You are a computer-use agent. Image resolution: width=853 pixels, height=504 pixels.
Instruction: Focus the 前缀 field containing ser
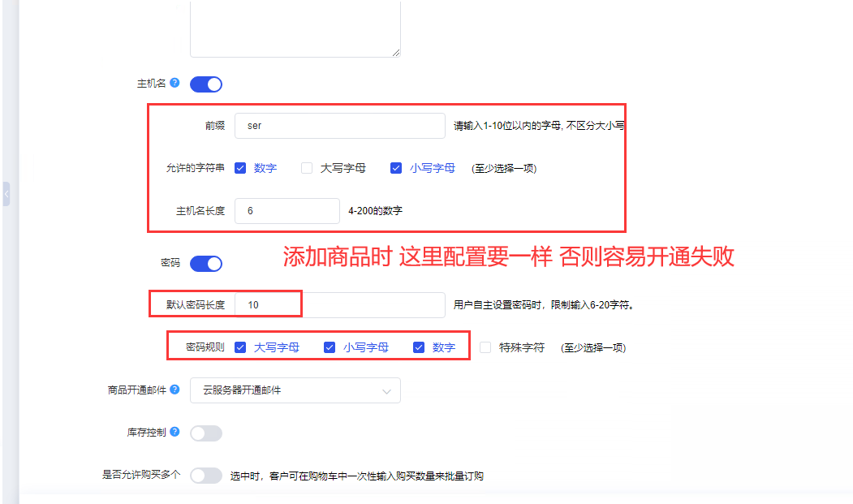340,126
